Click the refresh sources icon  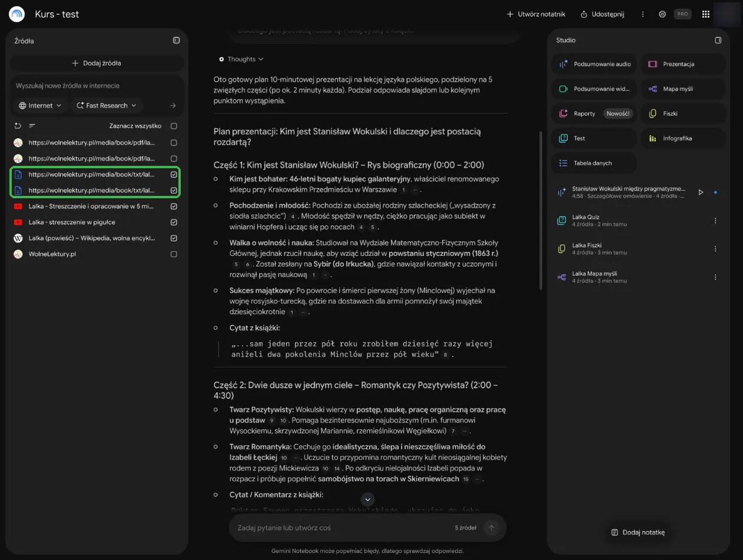(x=18, y=126)
